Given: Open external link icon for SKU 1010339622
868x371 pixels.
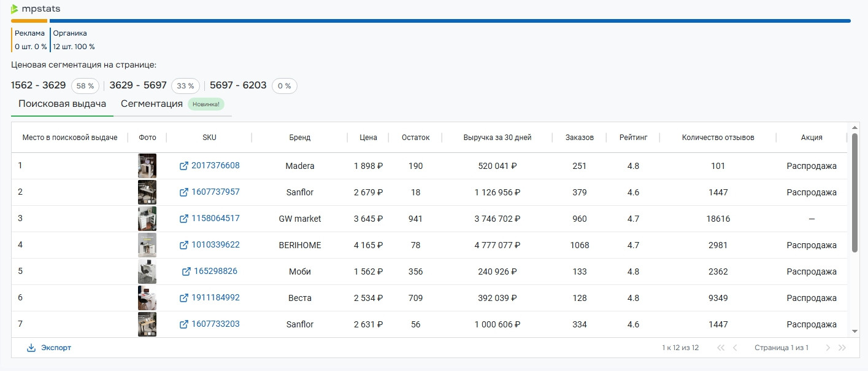Looking at the screenshot, I should [x=183, y=245].
